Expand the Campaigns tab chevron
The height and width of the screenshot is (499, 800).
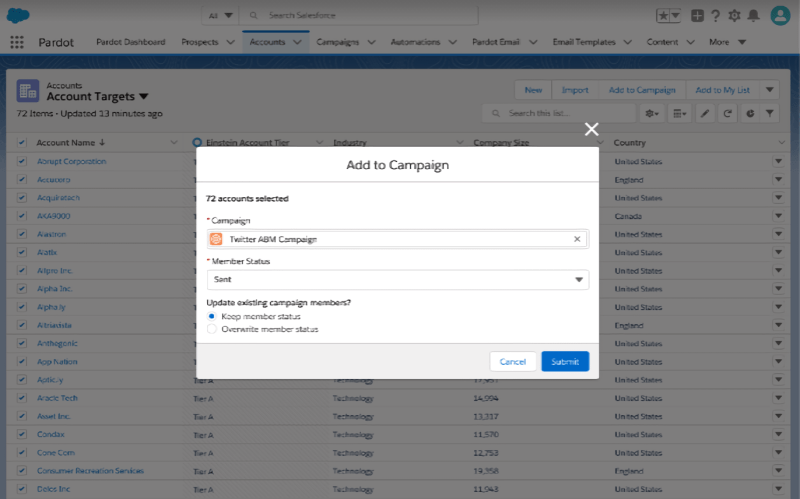(371, 42)
